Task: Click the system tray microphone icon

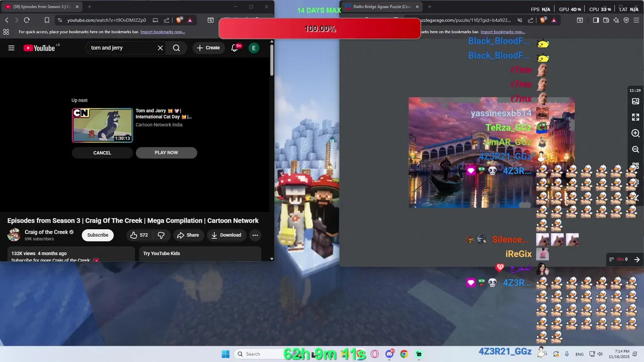Action: click(x=567, y=354)
